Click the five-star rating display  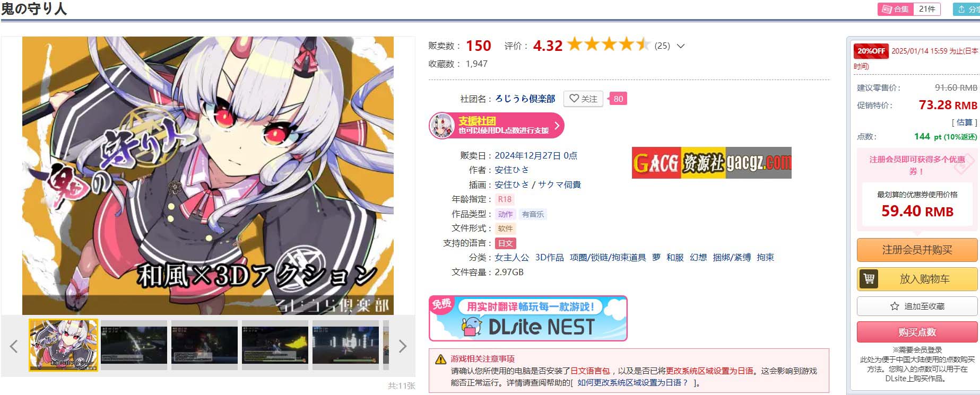(609, 45)
